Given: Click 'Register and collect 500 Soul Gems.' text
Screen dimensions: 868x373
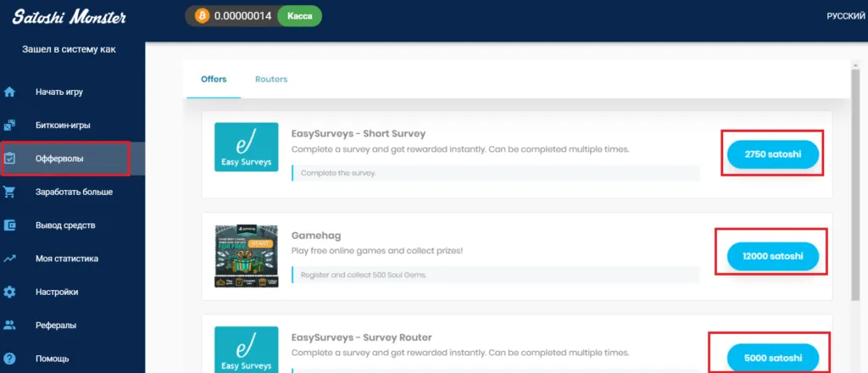Looking at the screenshot, I should tap(364, 275).
